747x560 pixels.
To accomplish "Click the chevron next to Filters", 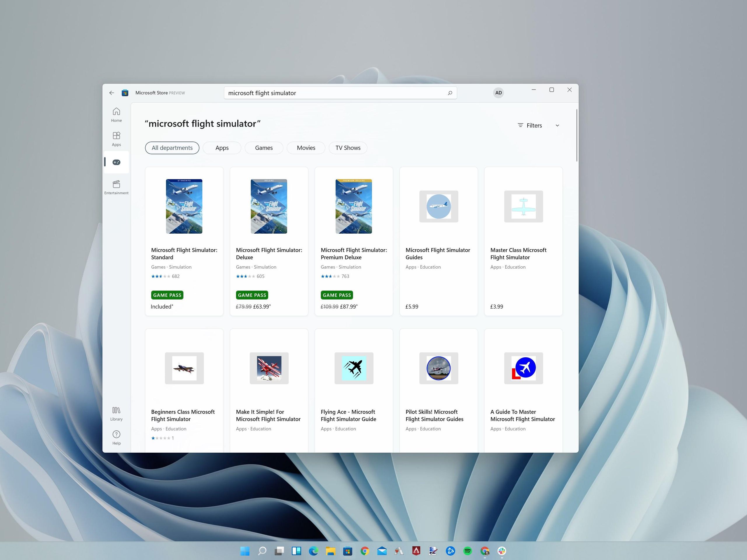I will (557, 126).
